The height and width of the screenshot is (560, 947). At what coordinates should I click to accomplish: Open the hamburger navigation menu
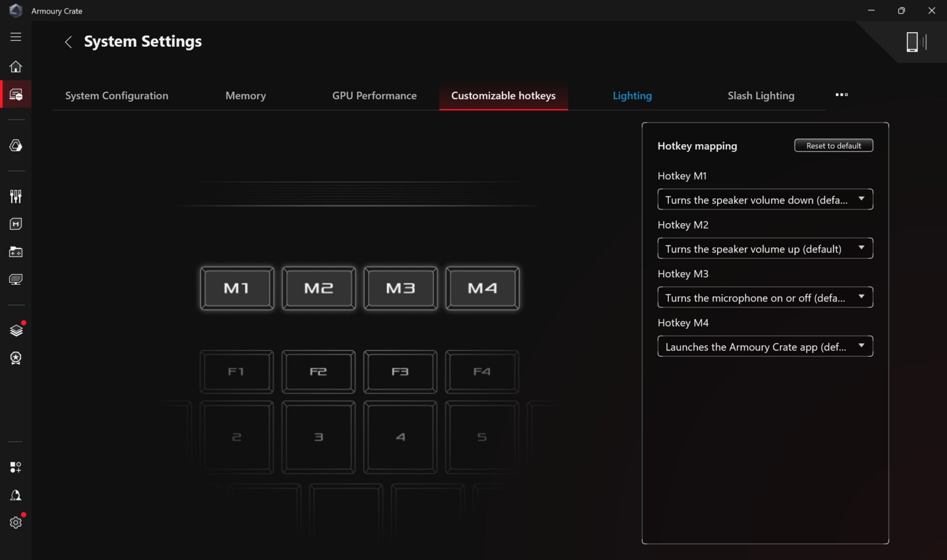click(16, 37)
